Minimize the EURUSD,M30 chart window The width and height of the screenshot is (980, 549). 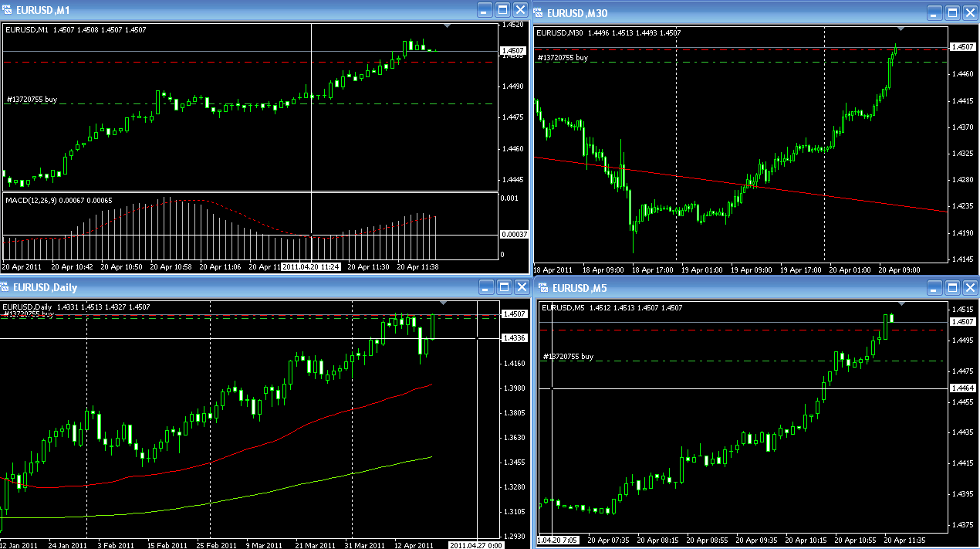[935, 12]
